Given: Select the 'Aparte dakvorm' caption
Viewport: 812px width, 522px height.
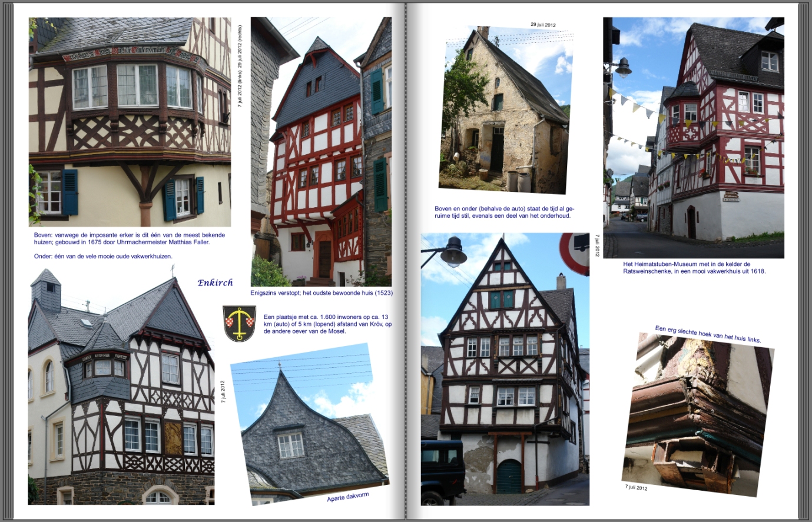Looking at the screenshot, I should (347, 497).
